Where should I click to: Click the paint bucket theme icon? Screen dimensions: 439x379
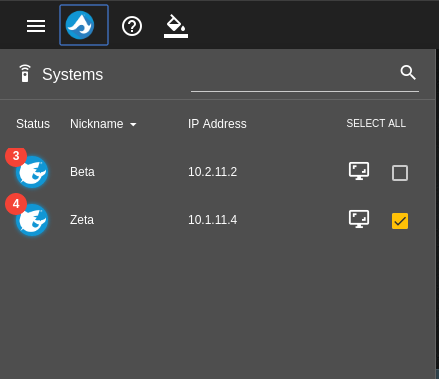[176, 26]
